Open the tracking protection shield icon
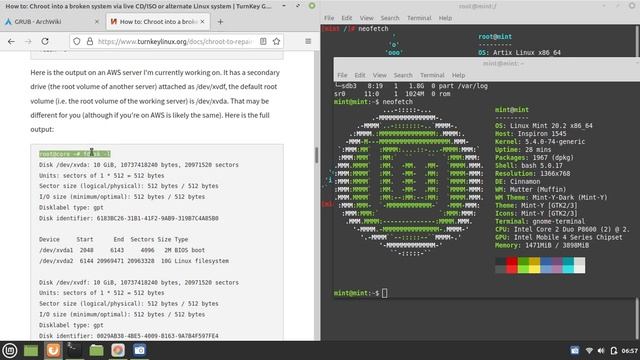The width and height of the screenshot is (640, 360). pos(77,41)
